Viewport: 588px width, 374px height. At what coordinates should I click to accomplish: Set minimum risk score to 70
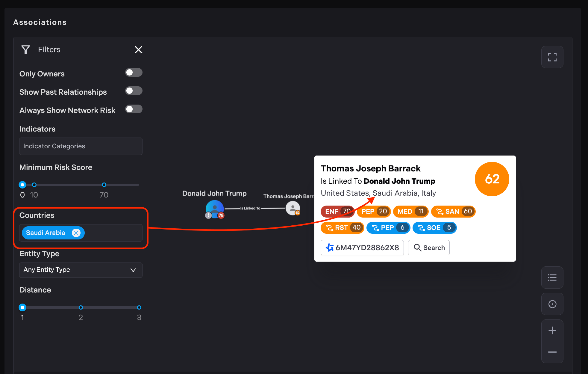point(104,185)
